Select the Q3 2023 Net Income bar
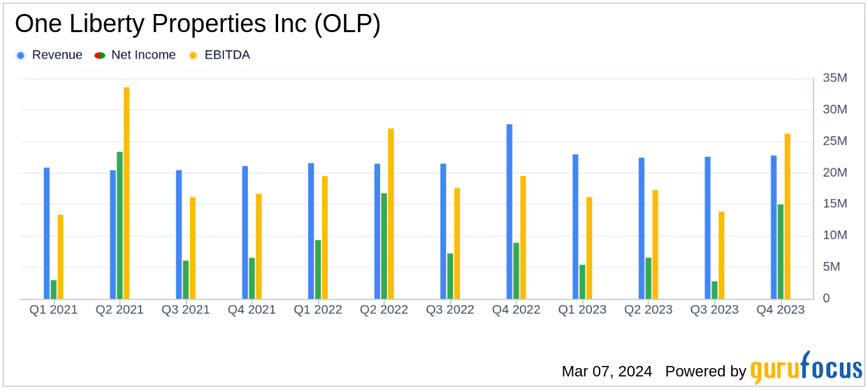868x389 pixels. click(x=714, y=290)
